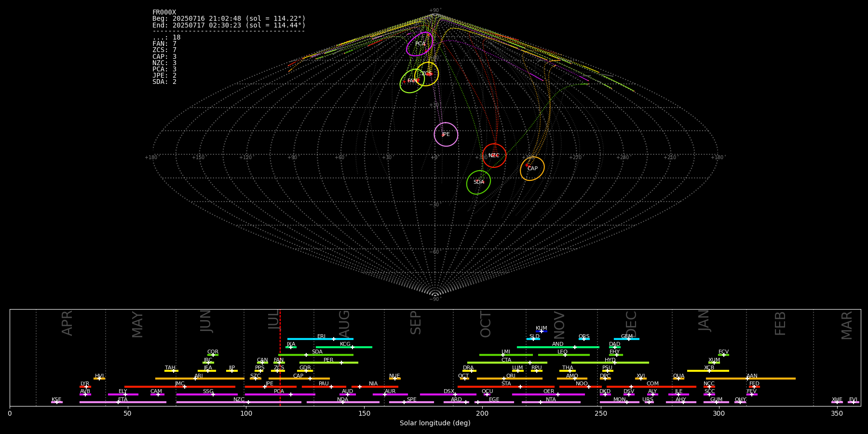This screenshot has height=434, width=868.
Task: Click the HYD shower bar in timeline
Action: coord(610,363)
